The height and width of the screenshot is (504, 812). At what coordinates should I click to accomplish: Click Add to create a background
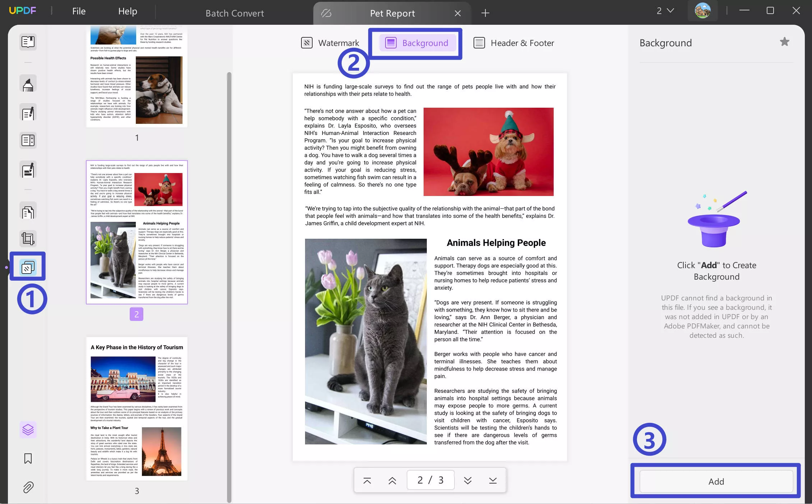point(716,481)
